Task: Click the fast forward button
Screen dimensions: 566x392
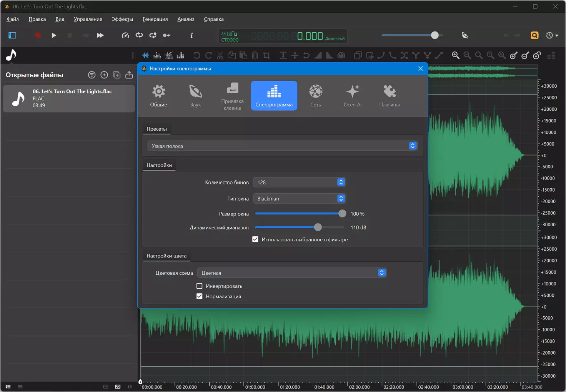Action: tap(100, 35)
